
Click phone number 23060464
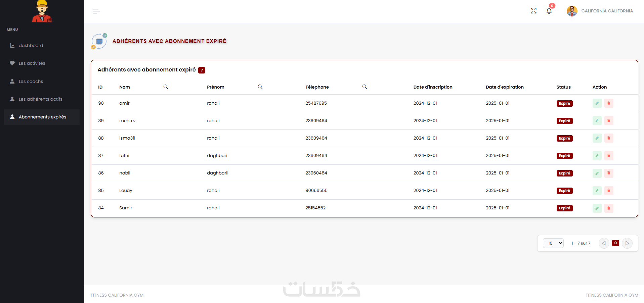click(x=316, y=173)
